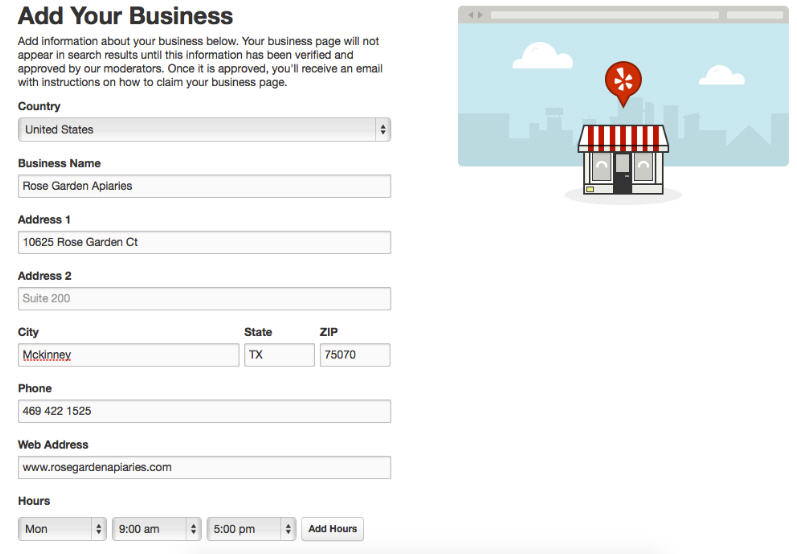
Task: Click the back arrow in the browser illustration
Action: pos(471,15)
